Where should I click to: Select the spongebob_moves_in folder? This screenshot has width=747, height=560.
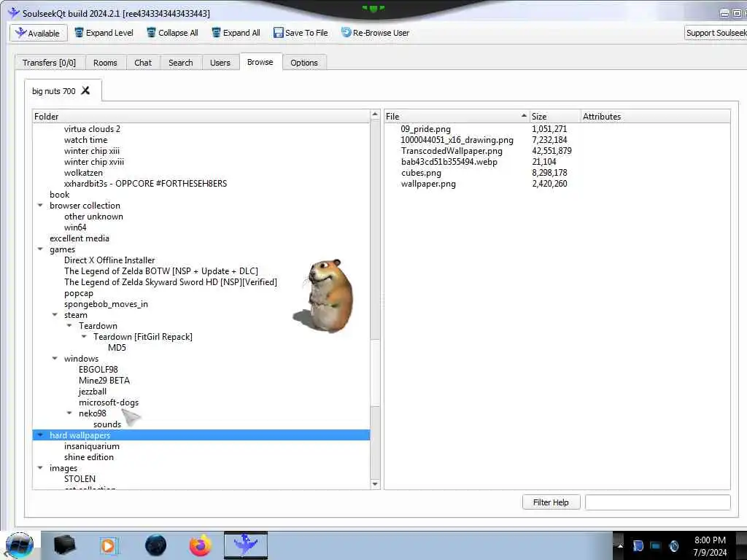[106, 304]
